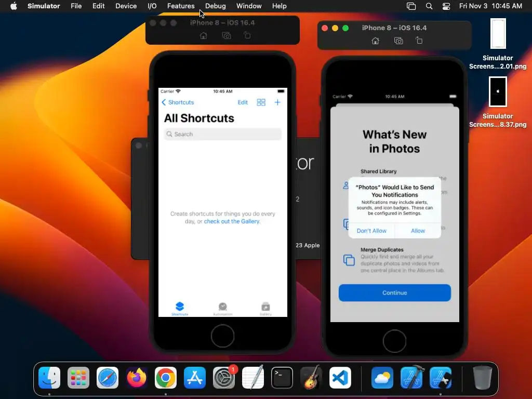Click the Rotate device icon in the right simulator toolbar
Screen dimensions: 532x399
(x=419, y=41)
